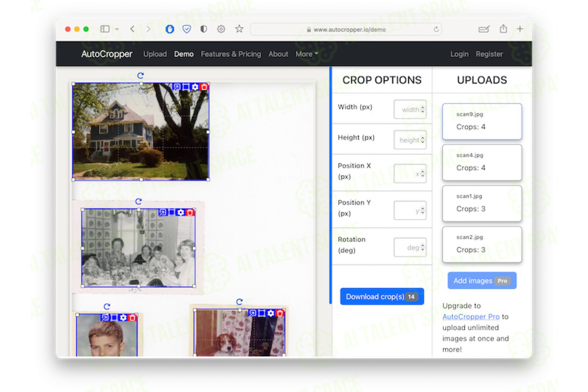
Task: Open the family dinner crop preview arrow
Action: click(162, 212)
